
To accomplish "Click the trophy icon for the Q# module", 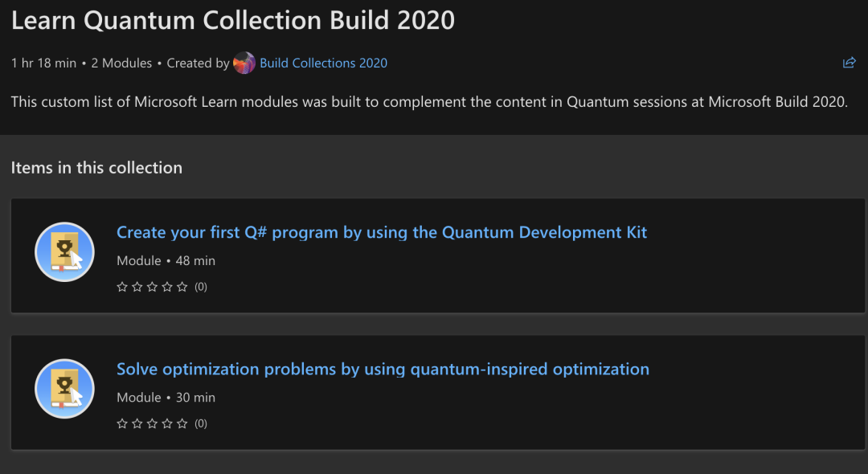I will (65, 252).
